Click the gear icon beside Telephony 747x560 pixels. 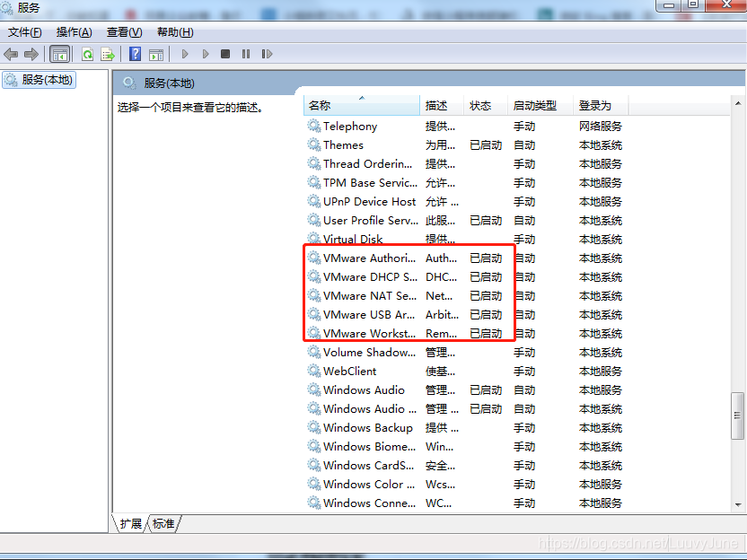[x=314, y=126]
